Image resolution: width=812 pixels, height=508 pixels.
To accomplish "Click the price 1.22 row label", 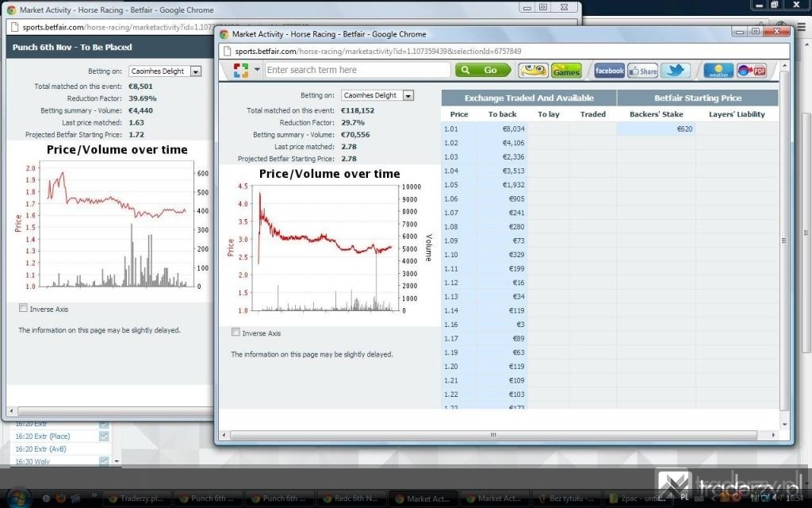I will [x=450, y=394].
